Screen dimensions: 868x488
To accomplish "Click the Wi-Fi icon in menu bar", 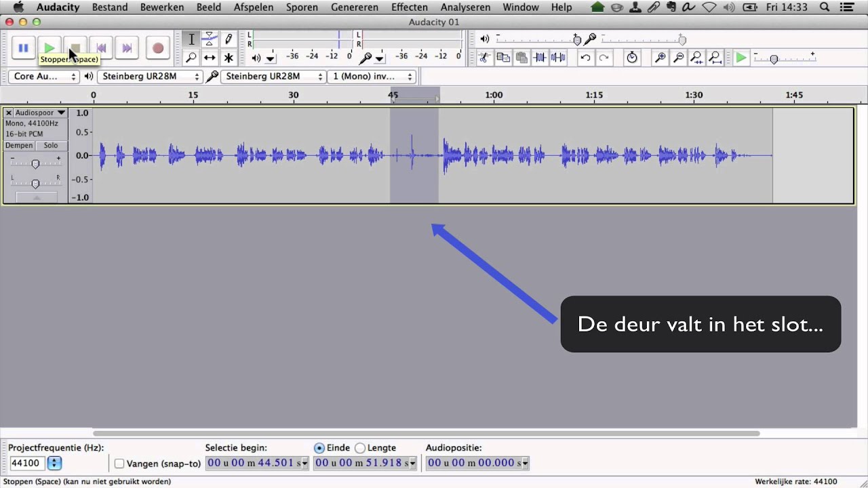I will [x=709, y=7].
